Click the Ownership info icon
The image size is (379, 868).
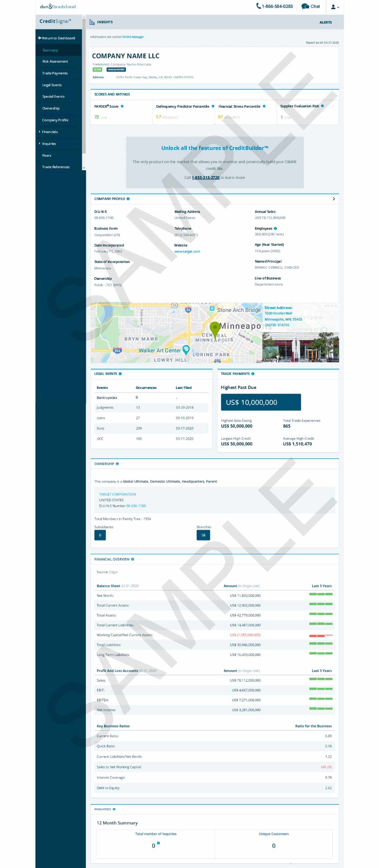[x=117, y=464]
